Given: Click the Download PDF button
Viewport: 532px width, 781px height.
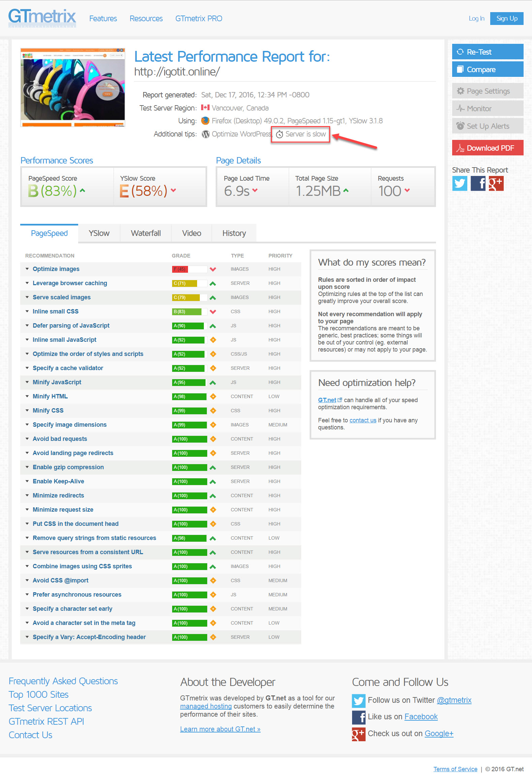Looking at the screenshot, I should click(488, 148).
